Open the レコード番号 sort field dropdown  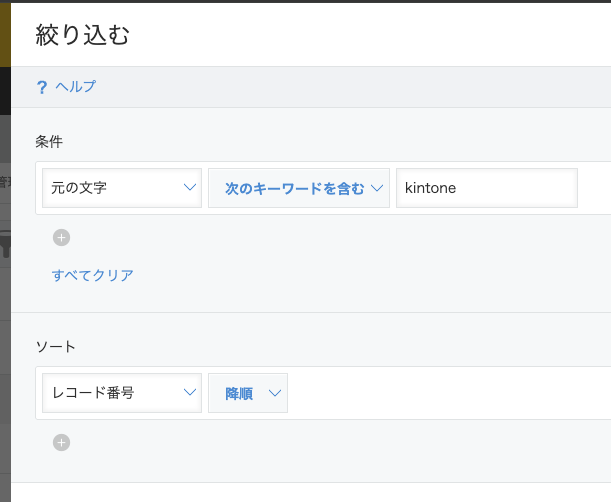point(122,393)
